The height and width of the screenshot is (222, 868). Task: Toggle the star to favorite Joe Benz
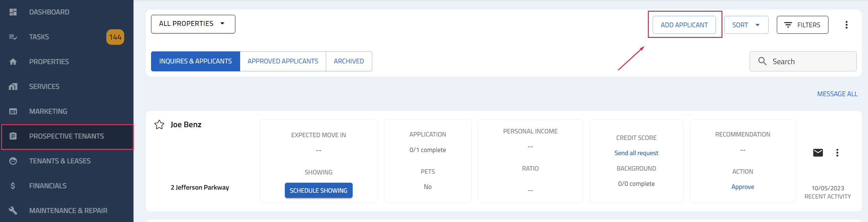point(159,125)
